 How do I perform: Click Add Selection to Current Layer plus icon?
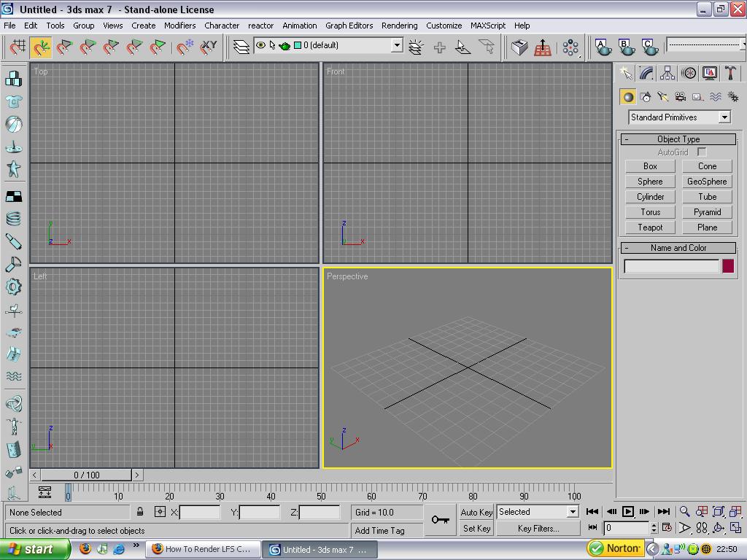[x=439, y=47]
